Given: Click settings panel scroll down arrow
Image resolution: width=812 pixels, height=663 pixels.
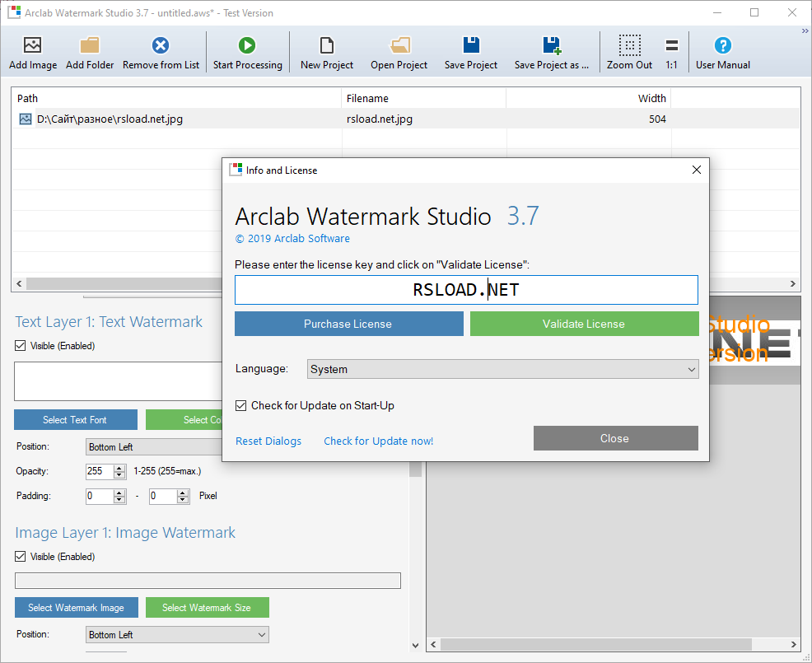Looking at the screenshot, I should click(x=415, y=646).
